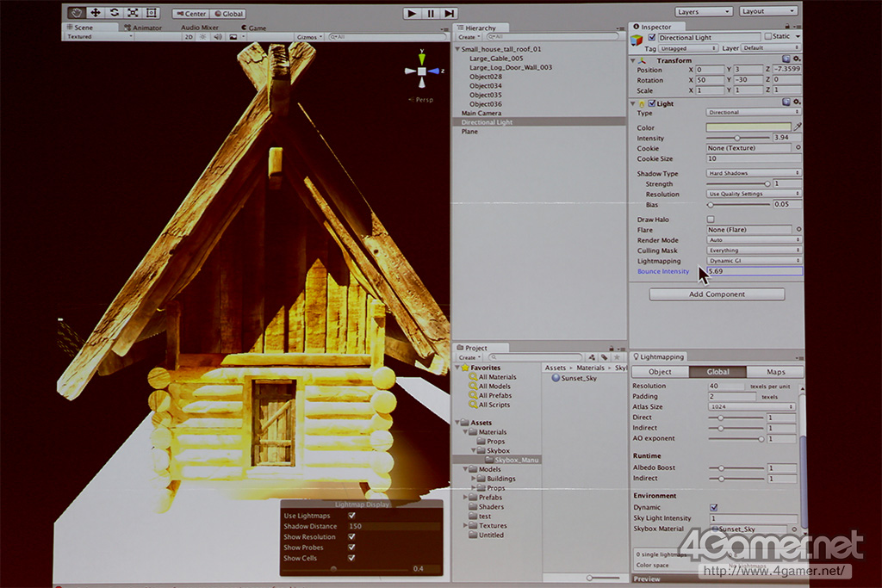Screen dimensions: 882x588
Task: Toggle the Center pivot button
Action: point(191,14)
